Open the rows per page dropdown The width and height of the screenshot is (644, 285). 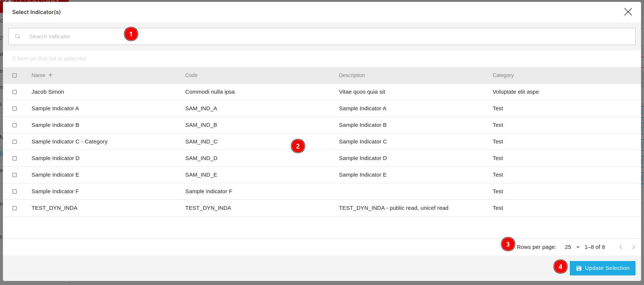(x=572, y=247)
